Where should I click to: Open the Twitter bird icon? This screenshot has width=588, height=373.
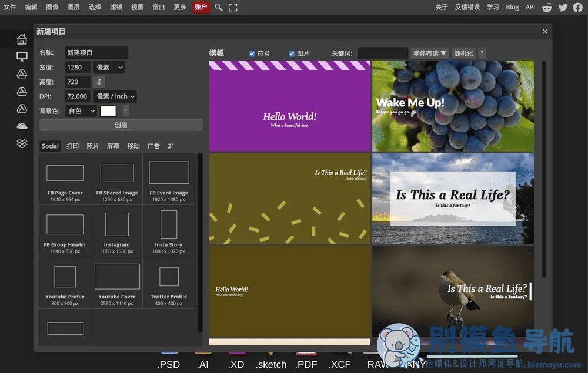(563, 8)
